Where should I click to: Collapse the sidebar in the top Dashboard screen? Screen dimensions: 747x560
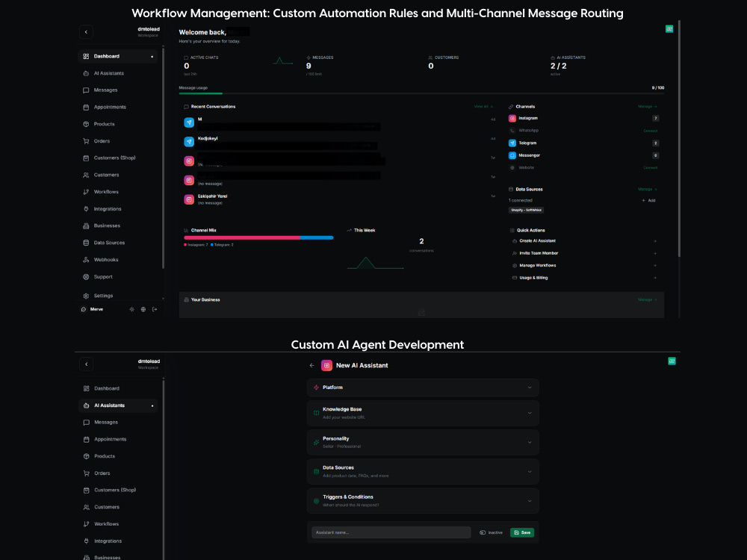pos(86,32)
